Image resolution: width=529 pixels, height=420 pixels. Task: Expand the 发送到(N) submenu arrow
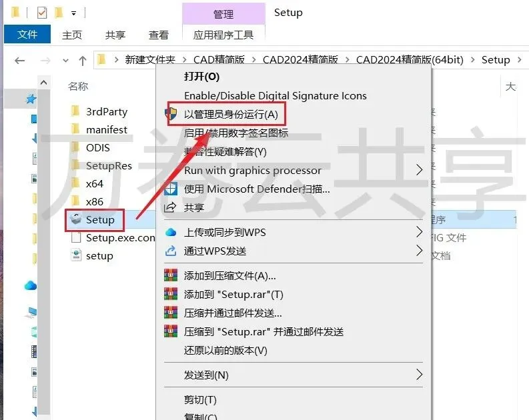click(419, 374)
